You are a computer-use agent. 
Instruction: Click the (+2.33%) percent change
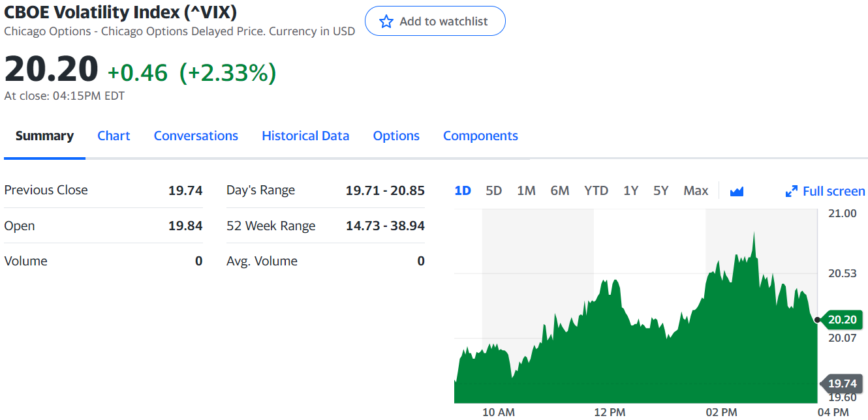point(228,72)
